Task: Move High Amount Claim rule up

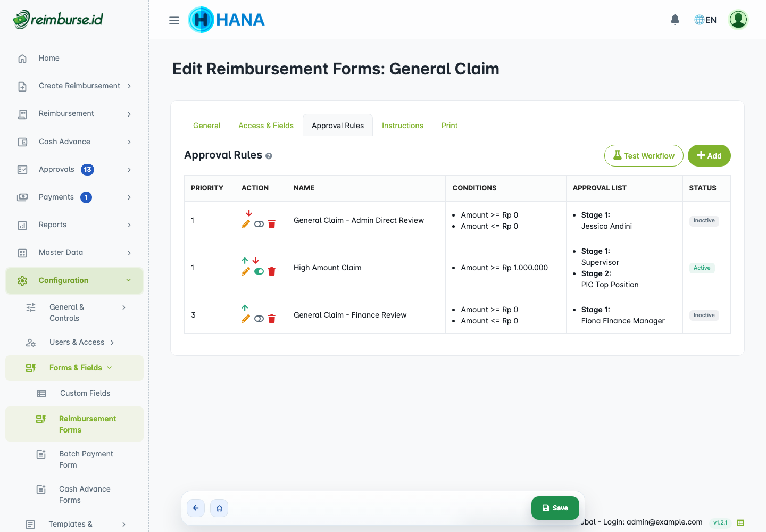Action: click(x=245, y=261)
